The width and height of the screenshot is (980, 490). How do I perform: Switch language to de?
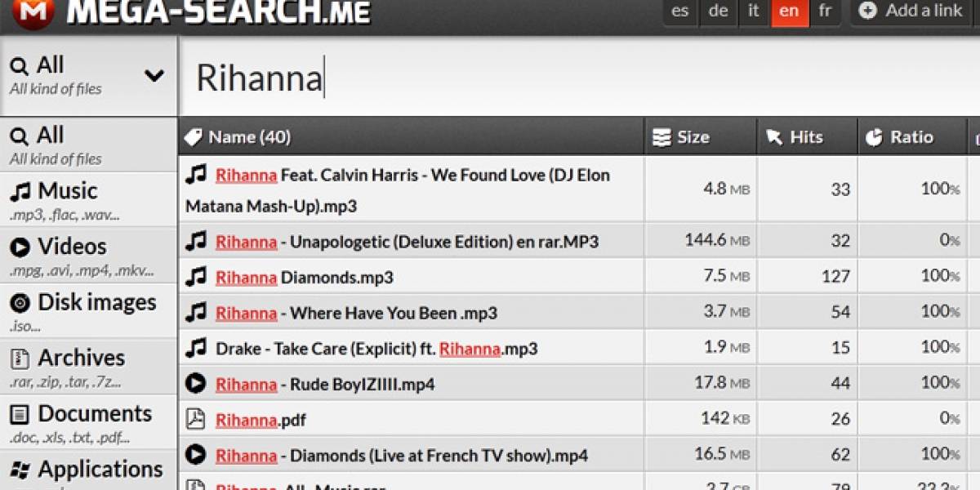click(x=718, y=11)
